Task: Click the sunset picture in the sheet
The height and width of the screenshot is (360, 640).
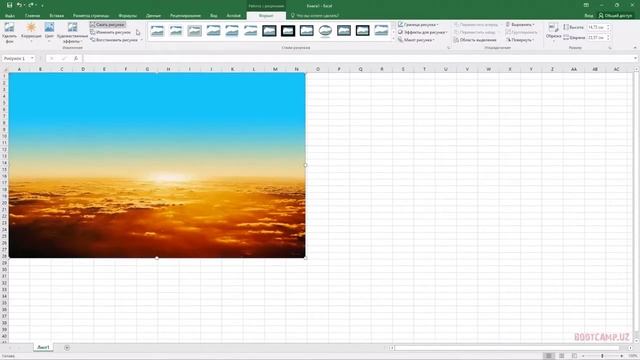Action: click(157, 165)
